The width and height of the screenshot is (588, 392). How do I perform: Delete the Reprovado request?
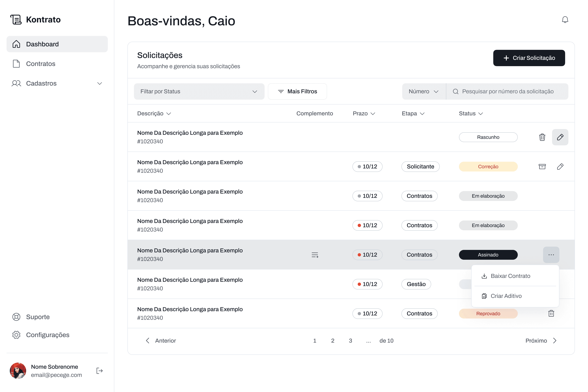(x=551, y=314)
